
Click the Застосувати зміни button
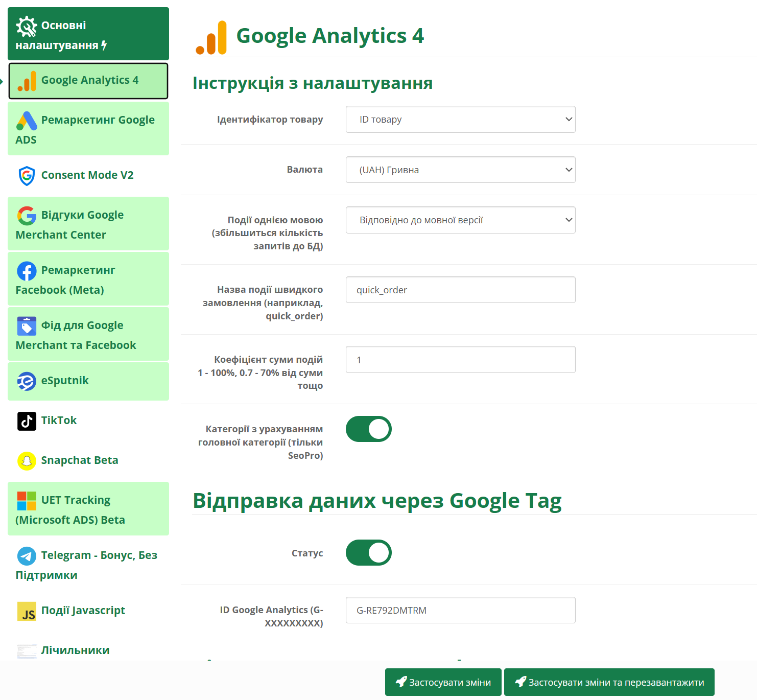pyautogui.click(x=443, y=682)
